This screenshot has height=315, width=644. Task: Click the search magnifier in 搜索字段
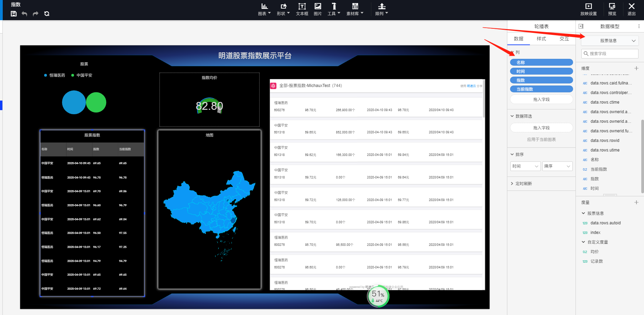586,54
